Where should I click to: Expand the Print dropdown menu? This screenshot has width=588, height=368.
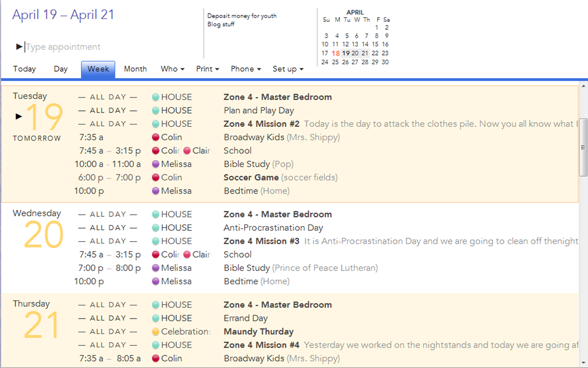[x=207, y=69]
